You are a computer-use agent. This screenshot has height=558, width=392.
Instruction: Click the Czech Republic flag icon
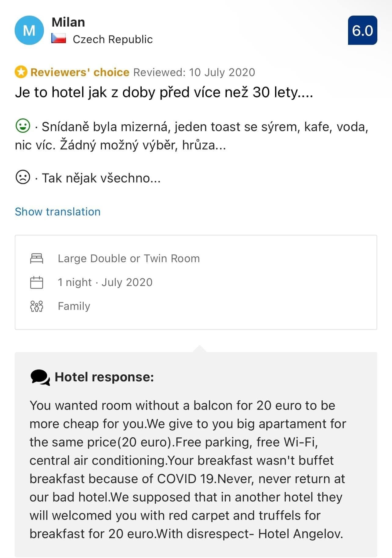click(59, 39)
